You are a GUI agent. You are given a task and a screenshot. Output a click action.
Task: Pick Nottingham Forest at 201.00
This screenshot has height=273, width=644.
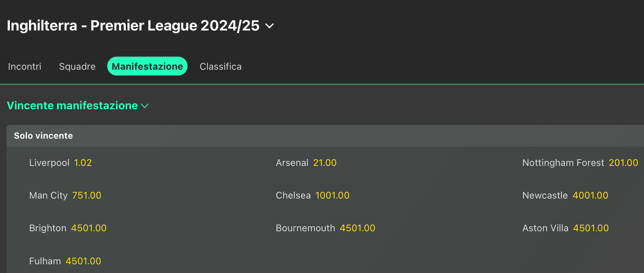(x=623, y=163)
